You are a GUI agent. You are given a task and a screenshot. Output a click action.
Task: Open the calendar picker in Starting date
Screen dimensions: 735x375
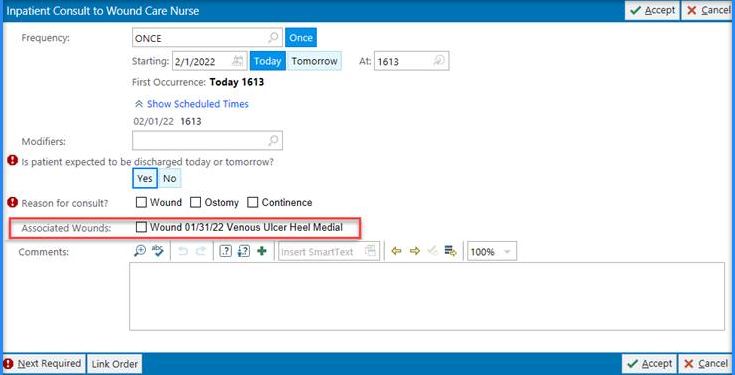(238, 61)
